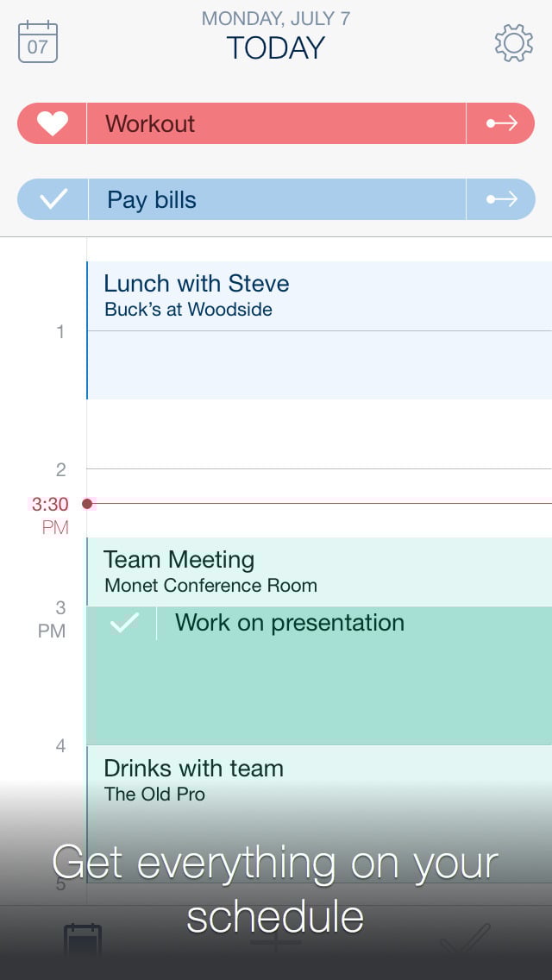Switch to the checkmark tasks tab
Viewport: 552px width, 980px height.
click(x=465, y=940)
